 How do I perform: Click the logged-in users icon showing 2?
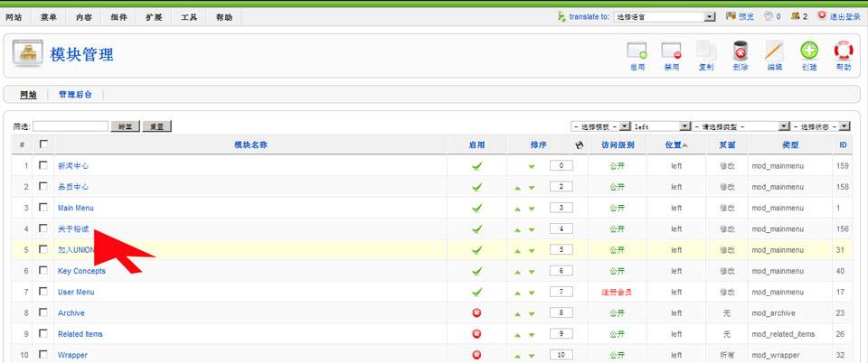click(x=795, y=16)
